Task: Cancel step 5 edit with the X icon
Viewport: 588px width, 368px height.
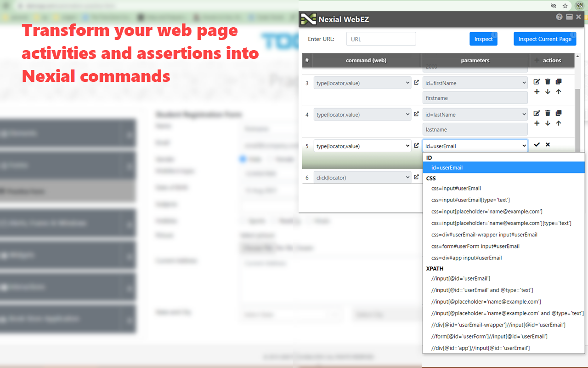Action: click(x=548, y=144)
